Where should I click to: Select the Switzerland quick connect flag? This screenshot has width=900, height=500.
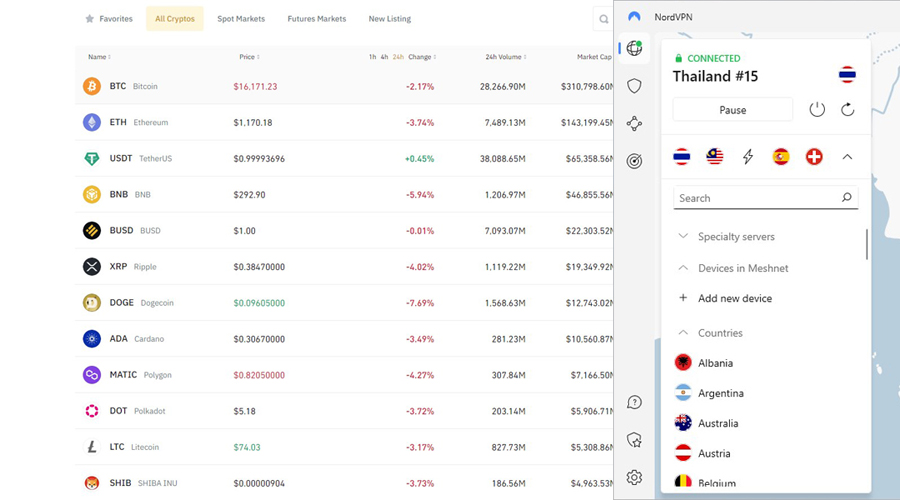[814, 157]
